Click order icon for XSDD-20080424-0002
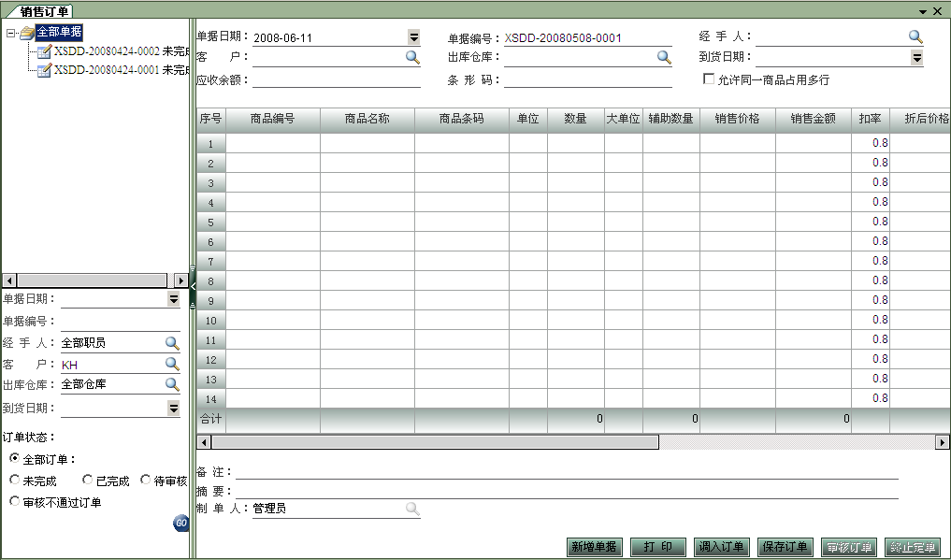 point(44,51)
